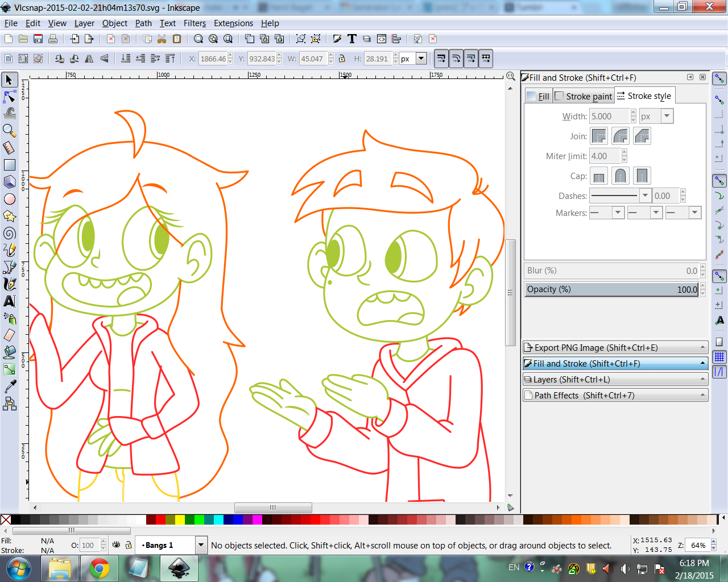Select the Tweak tool
Viewport: 728px width, 582px height.
pyautogui.click(x=10, y=114)
